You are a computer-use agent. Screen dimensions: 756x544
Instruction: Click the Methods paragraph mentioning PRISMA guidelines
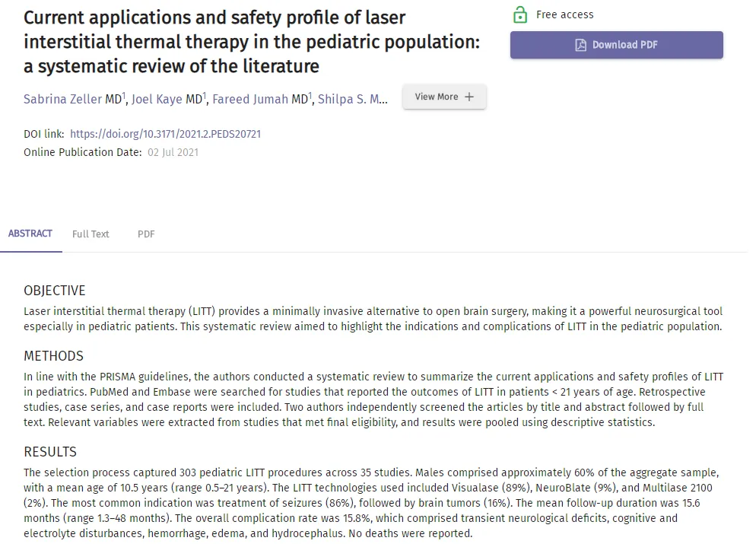point(373,399)
